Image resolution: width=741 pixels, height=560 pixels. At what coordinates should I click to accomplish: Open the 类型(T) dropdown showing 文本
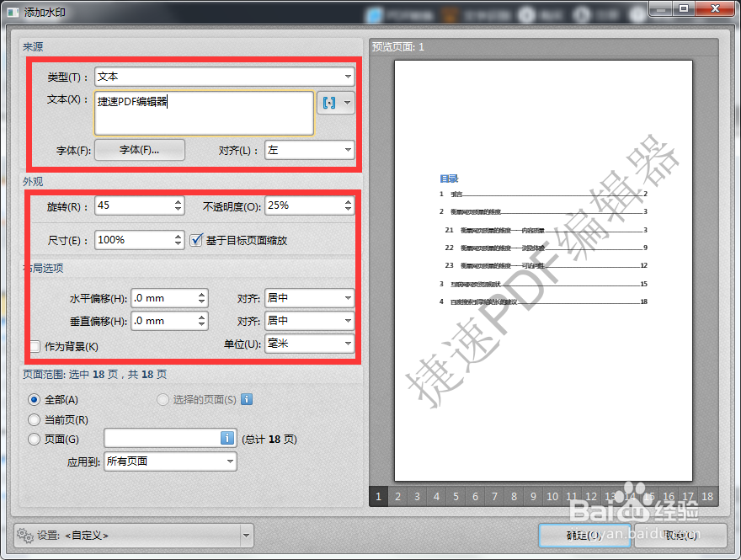(225, 77)
